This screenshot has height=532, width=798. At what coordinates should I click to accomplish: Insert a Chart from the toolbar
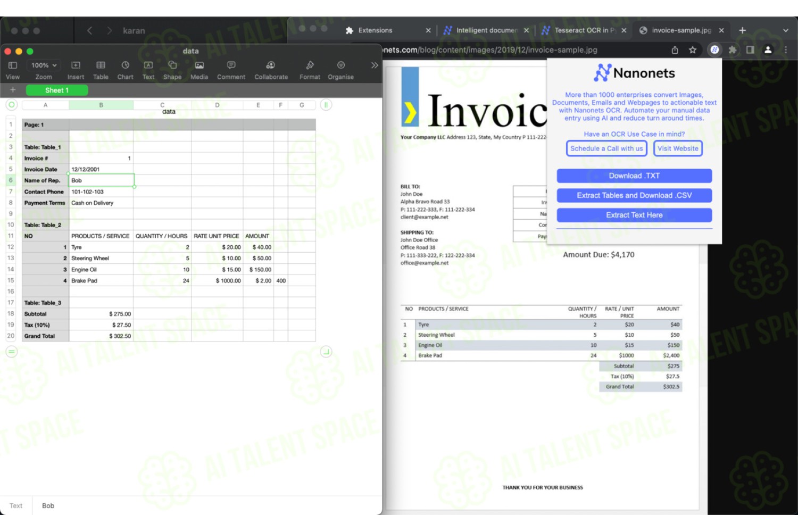[x=126, y=70]
